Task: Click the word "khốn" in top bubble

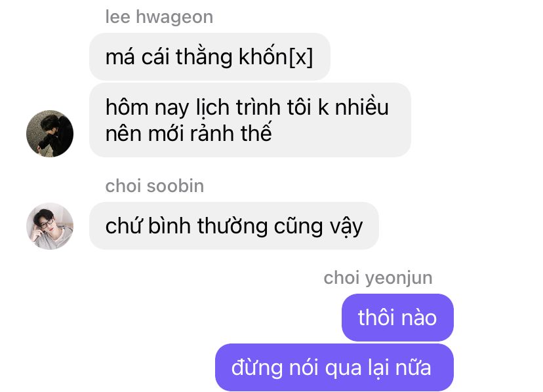Action: pyautogui.click(x=263, y=56)
